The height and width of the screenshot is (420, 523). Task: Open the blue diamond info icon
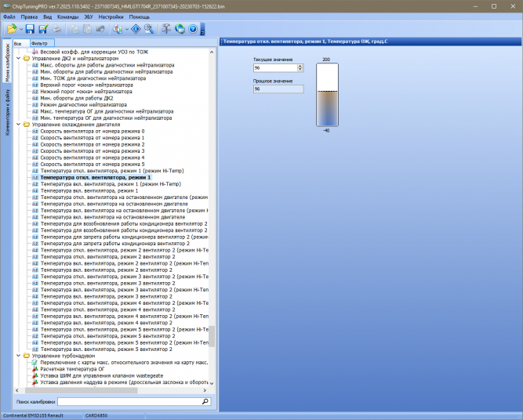(136, 29)
